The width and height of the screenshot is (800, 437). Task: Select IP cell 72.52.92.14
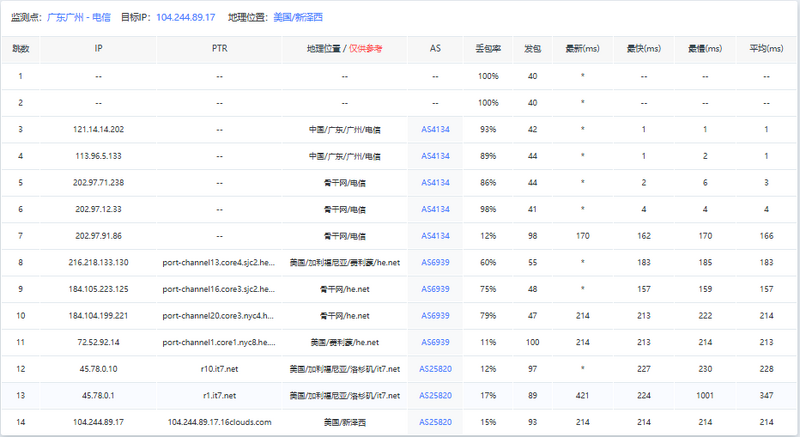point(98,342)
